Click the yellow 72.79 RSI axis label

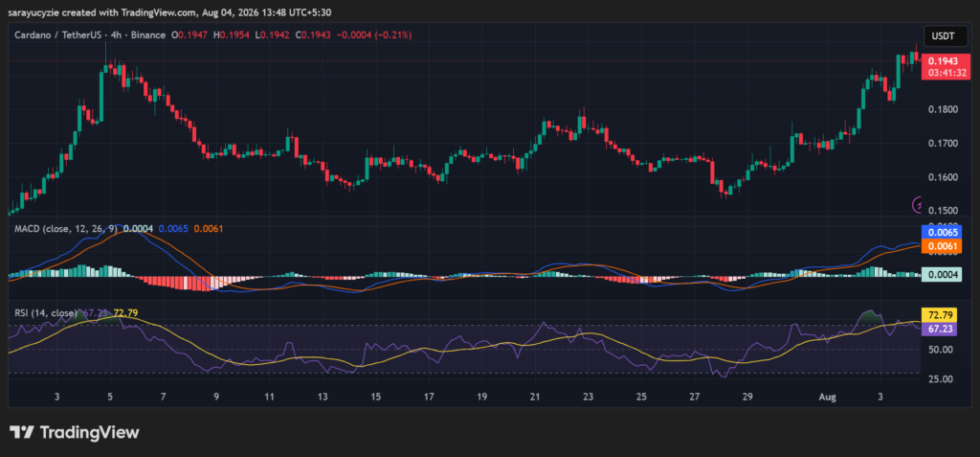(x=940, y=314)
